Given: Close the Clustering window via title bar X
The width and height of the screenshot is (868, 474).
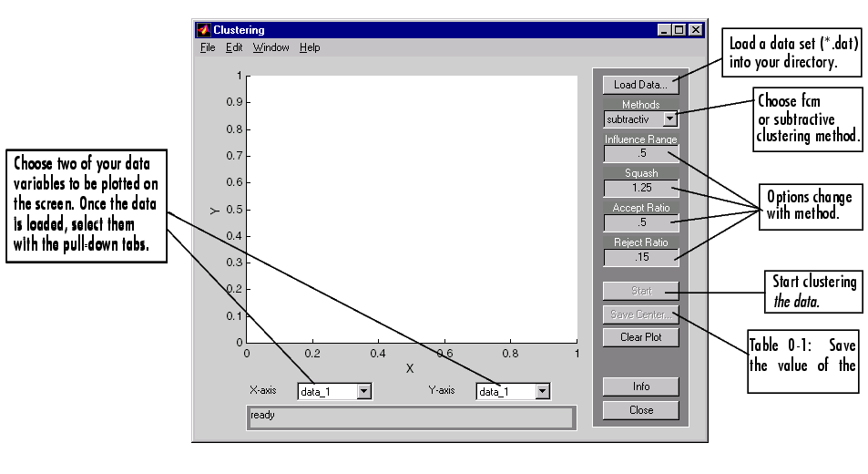Looking at the screenshot, I should tap(696, 30).
